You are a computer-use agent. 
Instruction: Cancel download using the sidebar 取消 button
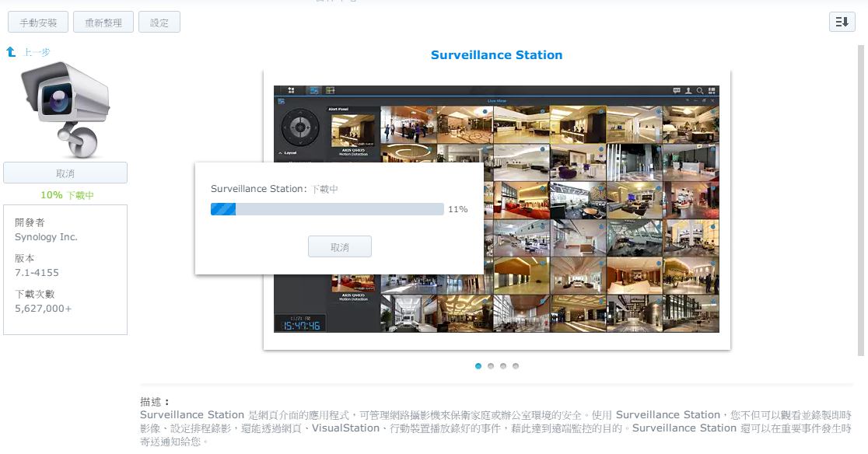pyautogui.click(x=65, y=173)
